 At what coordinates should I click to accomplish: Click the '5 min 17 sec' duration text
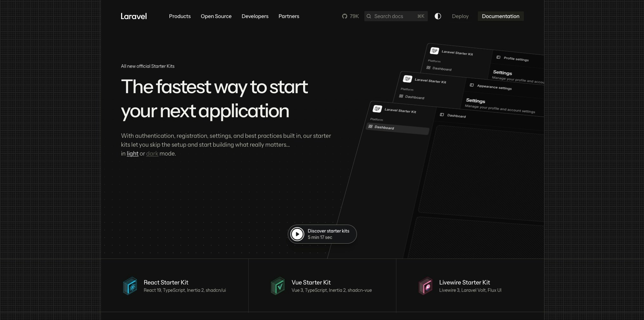[320, 237]
